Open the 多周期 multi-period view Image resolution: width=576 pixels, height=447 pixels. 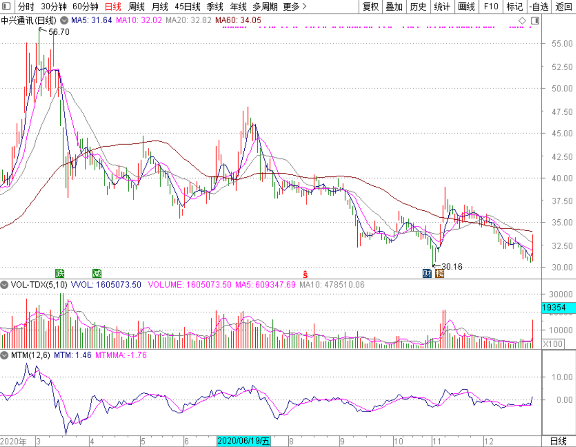(x=265, y=7)
